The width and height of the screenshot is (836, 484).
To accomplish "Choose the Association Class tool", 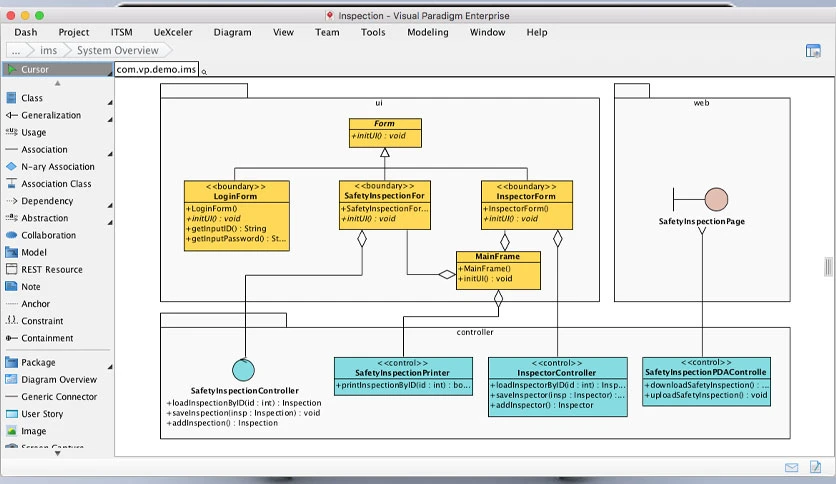I will (56, 183).
